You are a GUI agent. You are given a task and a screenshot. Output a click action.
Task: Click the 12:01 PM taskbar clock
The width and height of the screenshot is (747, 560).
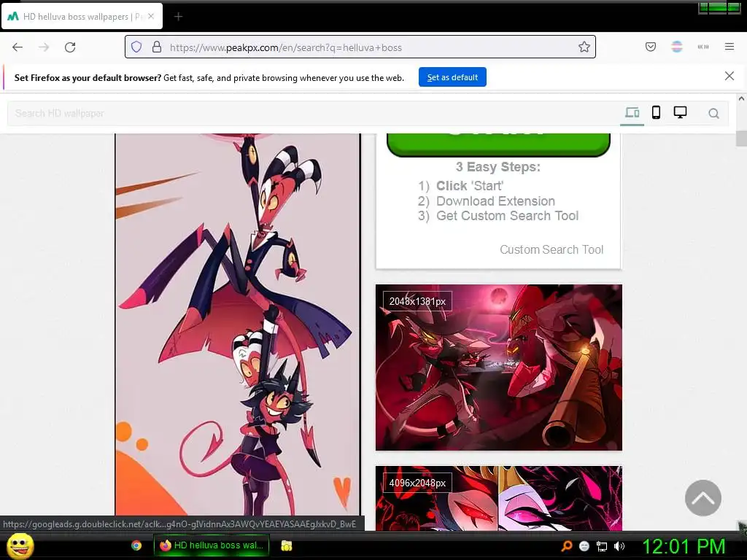[x=684, y=546]
